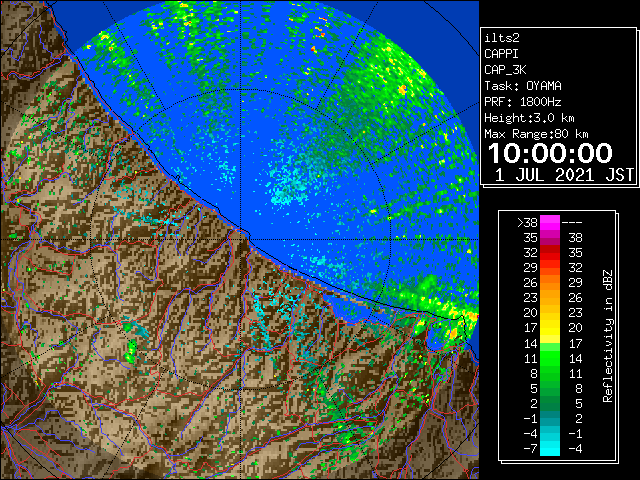Pick the yellow color band beside 17

550,328
